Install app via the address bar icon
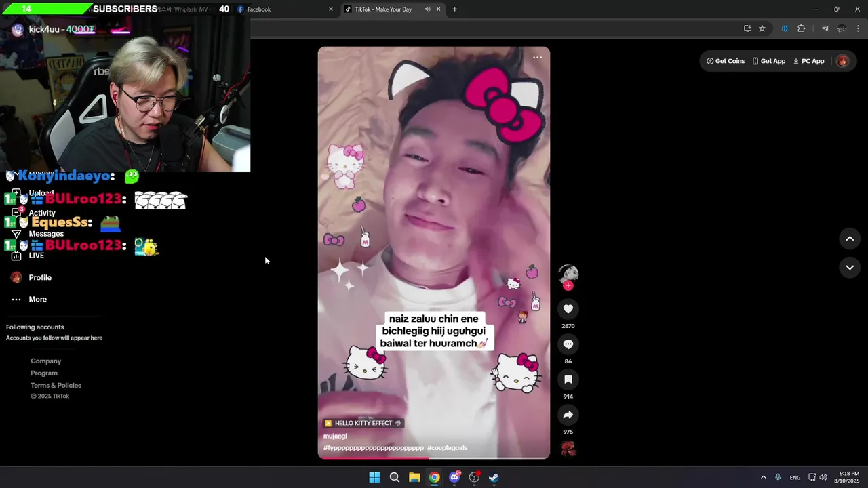868x488 pixels. coord(747,28)
